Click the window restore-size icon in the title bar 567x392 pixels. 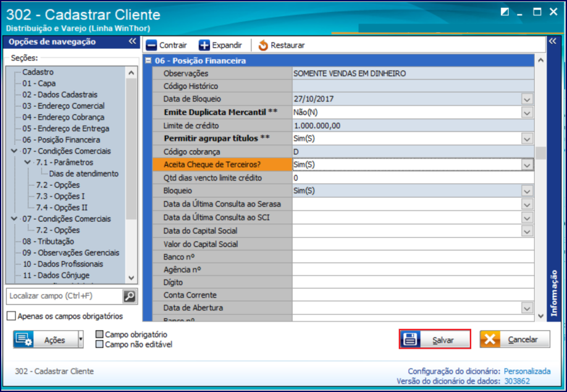[x=505, y=12]
